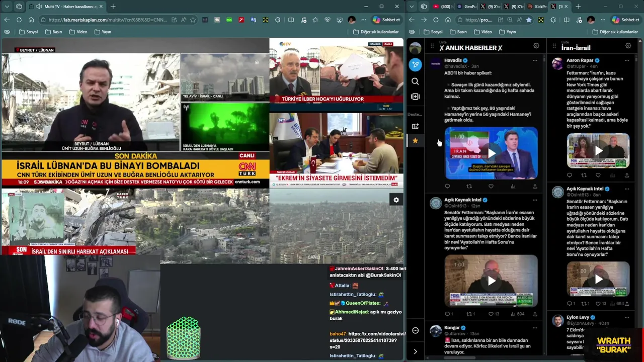This screenshot has width=644, height=362.
Task: Open tab actions dropdown in the right browser
Action: click(412, 7)
